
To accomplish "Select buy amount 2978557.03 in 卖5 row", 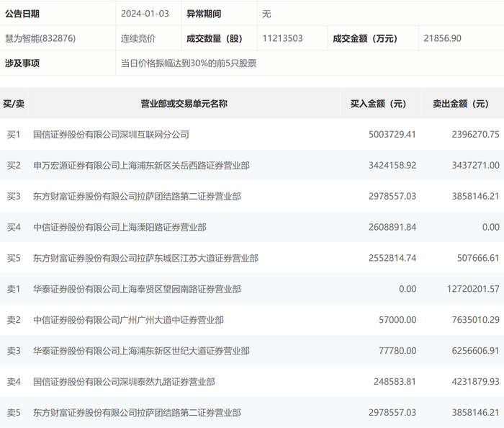I will [x=392, y=412].
